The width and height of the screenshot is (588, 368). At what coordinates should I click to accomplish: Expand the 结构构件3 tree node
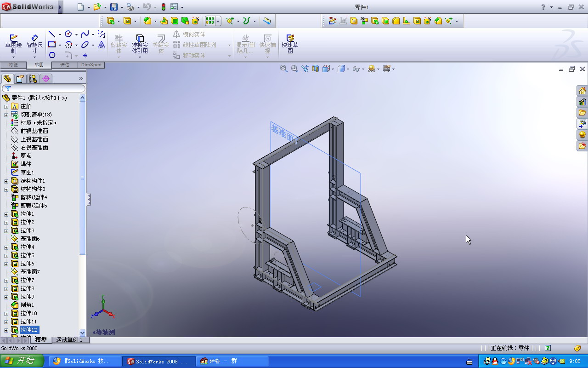(x=6, y=189)
